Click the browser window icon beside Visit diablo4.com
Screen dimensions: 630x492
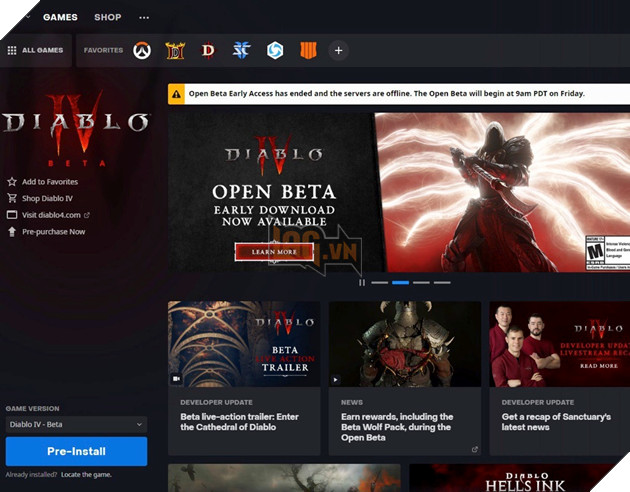tap(12, 215)
